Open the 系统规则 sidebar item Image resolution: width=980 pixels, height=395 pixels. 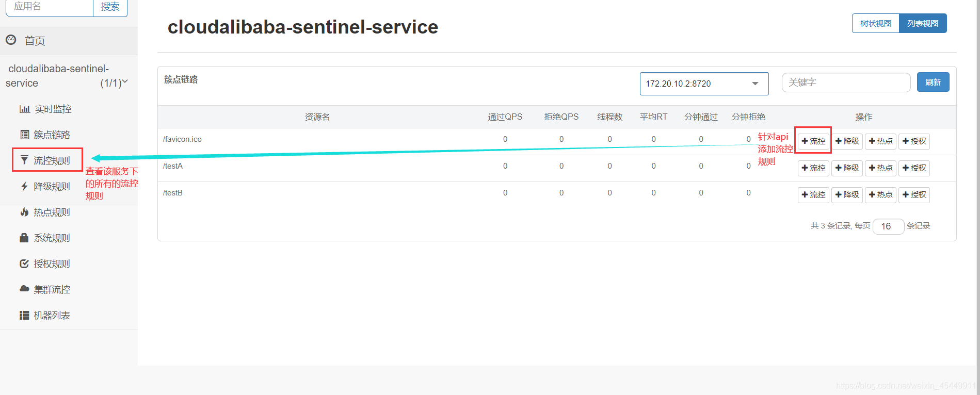[52, 238]
